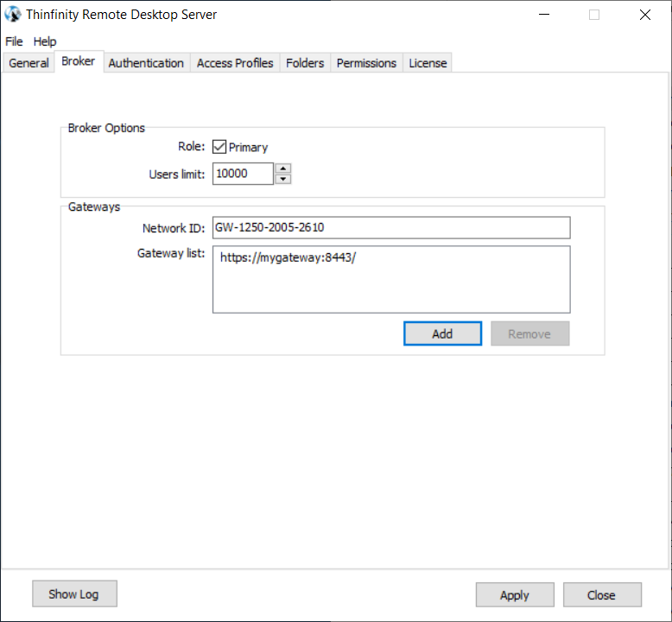The image size is (672, 622).
Task: Click the Apply button
Action: pyautogui.click(x=515, y=595)
